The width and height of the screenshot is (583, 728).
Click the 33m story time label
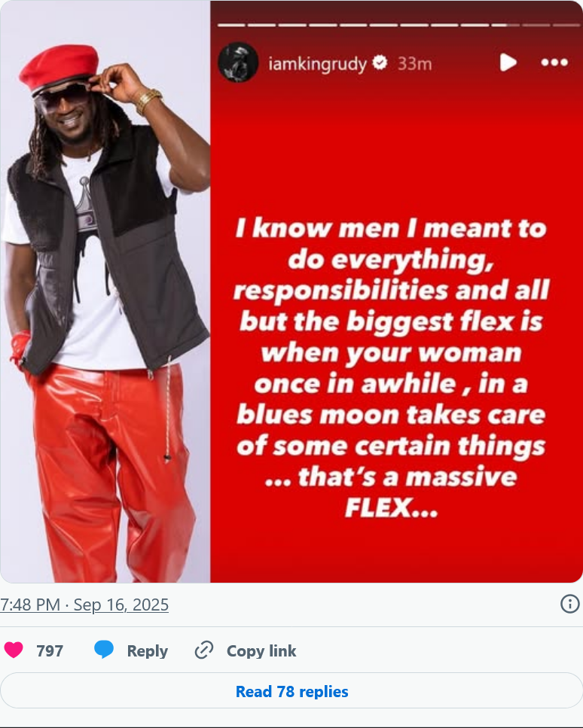click(x=414, y=63)
